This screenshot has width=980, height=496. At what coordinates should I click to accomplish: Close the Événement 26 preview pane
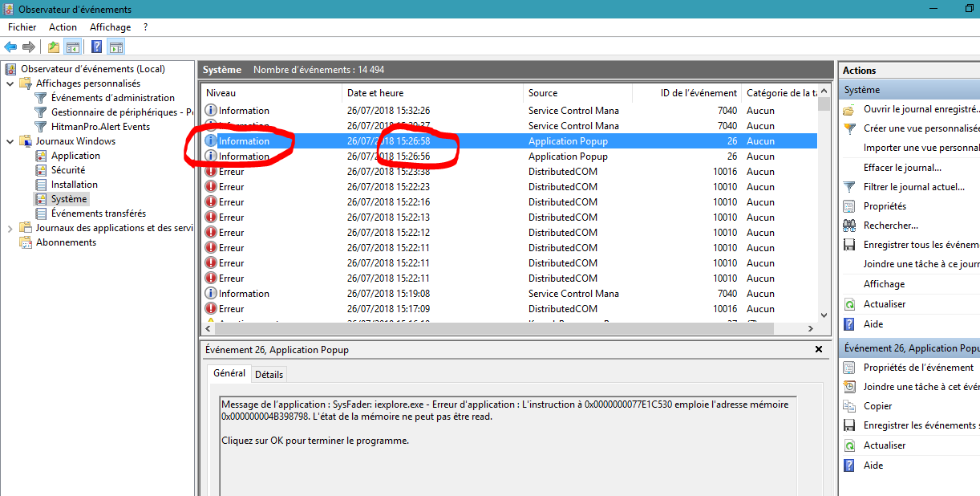819,350
